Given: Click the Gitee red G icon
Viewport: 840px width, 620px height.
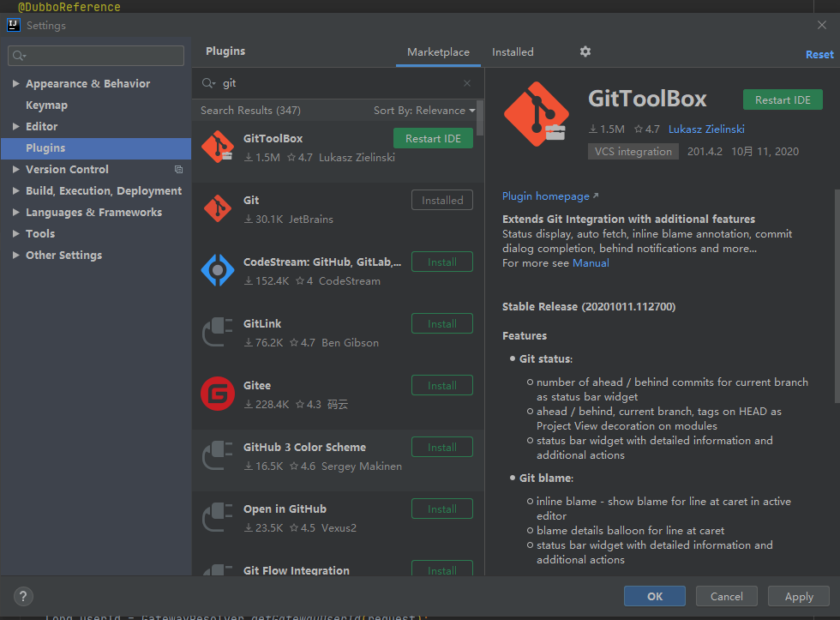Looking at the screenshot, I should [x=218, y=394].
